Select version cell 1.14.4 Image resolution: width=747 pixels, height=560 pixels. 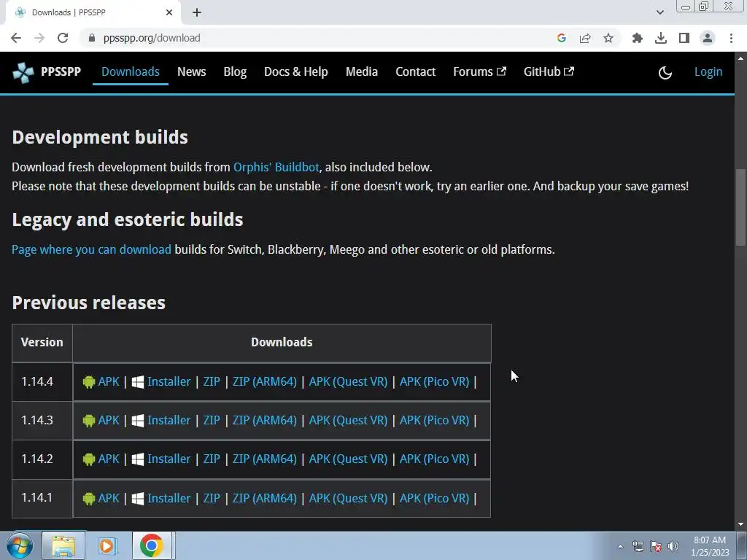[42, 382]
